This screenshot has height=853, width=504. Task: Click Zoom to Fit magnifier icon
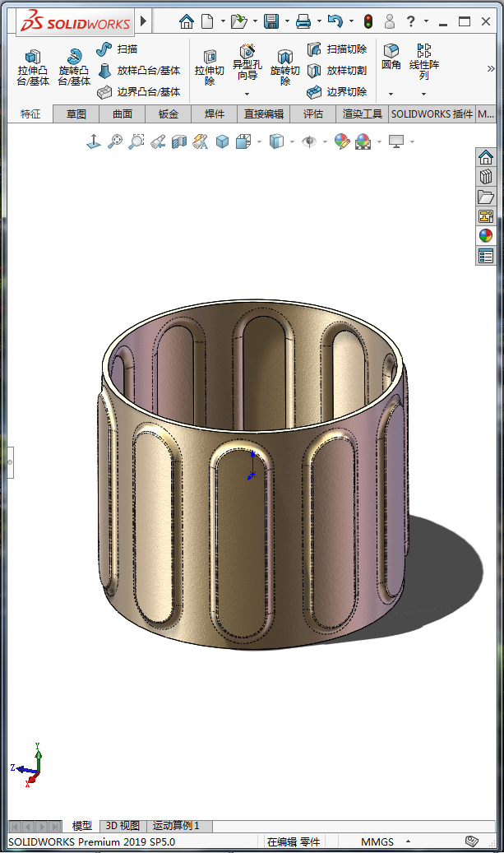coord(115,141)
